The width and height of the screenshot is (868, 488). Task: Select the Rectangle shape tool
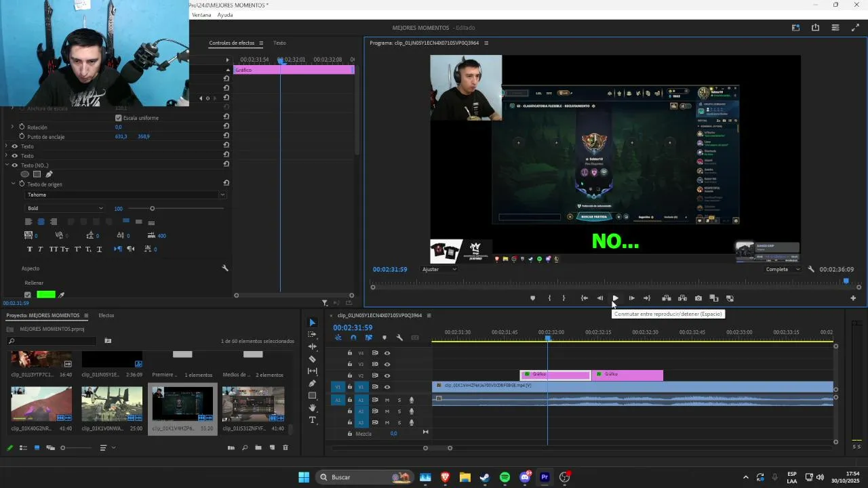[312, 395]
